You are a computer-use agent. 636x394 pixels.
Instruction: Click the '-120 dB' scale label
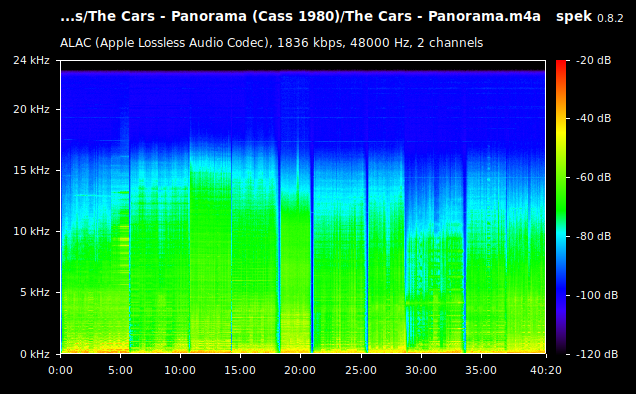[x=597, y=354]
